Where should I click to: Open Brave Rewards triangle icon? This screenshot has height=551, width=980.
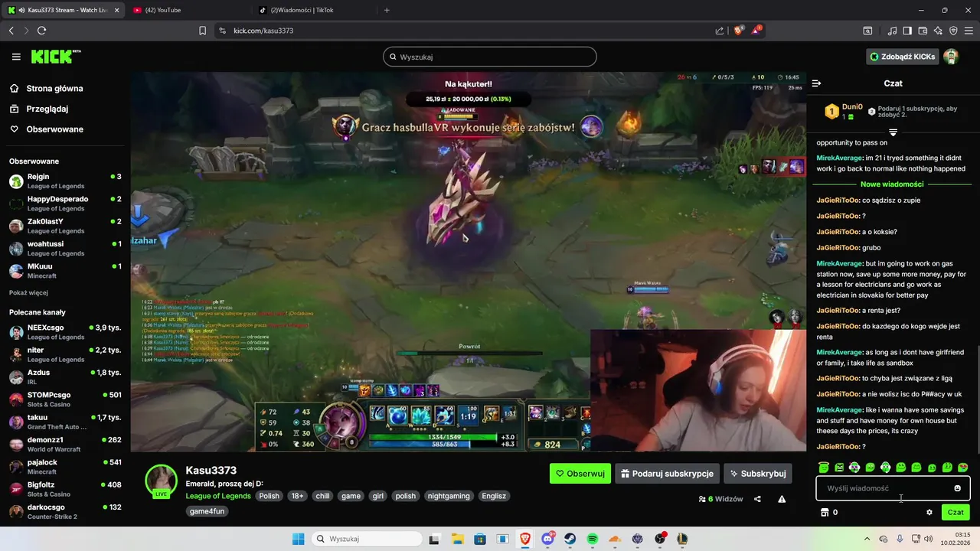(x=756, y=31)
